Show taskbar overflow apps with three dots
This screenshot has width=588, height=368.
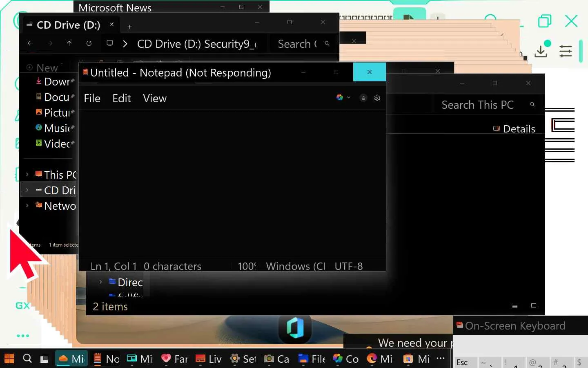pyautogui.click(x=441, y=358)
